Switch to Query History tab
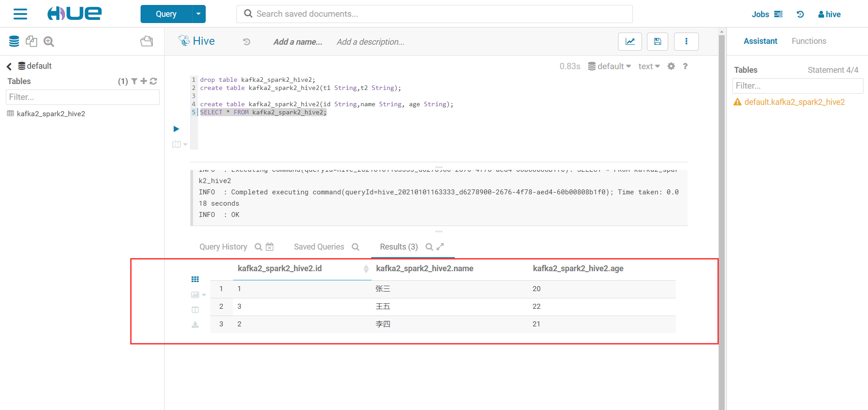This screenshot has height=410, width=868. point(223,247)
